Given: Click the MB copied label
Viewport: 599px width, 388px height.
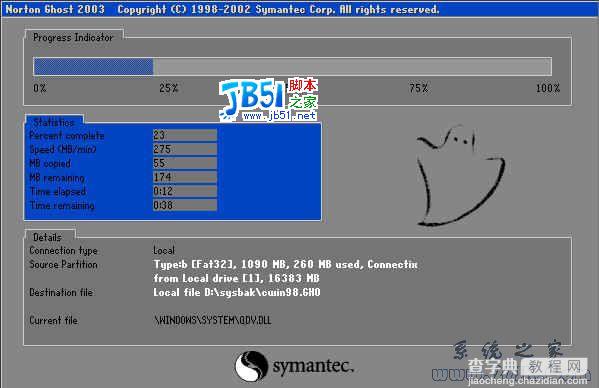Looking at the screenshot, I should [50, 163].
